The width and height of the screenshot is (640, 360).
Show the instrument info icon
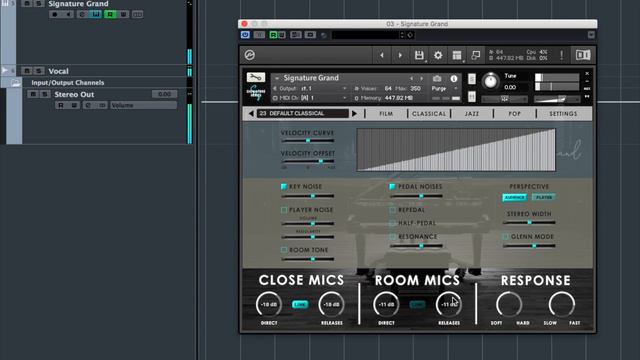454,78
